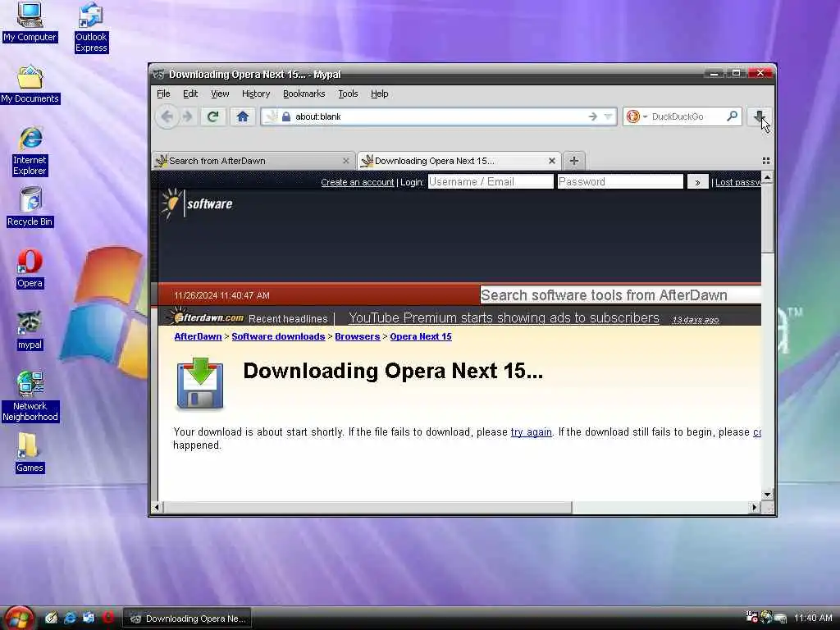Open the Start menu orb
The width and height of the screenshot is (840, 630).
point(19,618)
